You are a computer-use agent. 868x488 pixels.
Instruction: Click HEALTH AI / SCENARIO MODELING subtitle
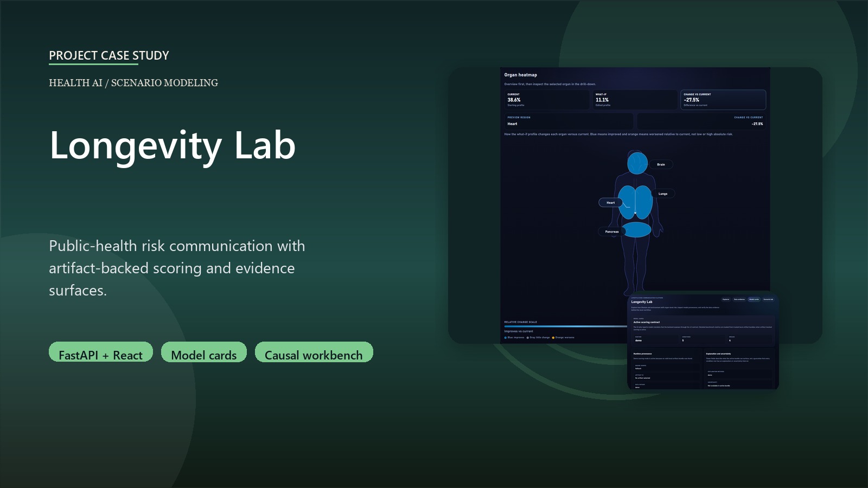pos(133,83)
